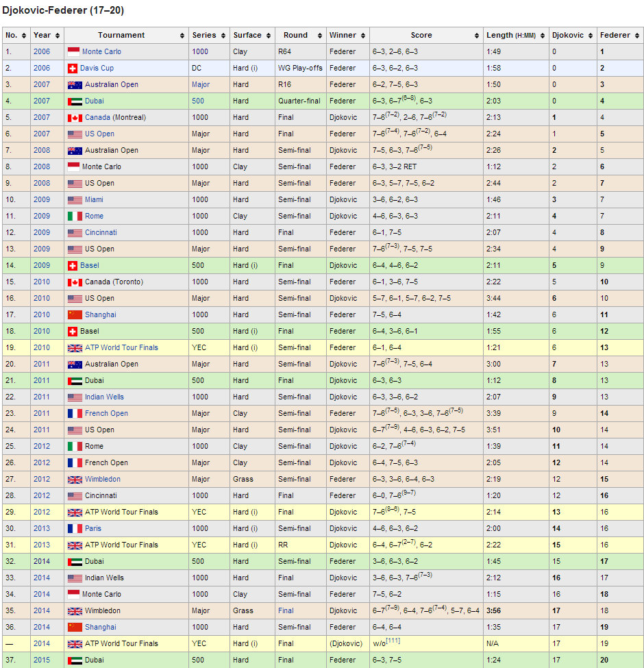The height and width of the screenshot is (668, 644).
Task: Click the Tournament column sort arrows
Action: (182, 36)
